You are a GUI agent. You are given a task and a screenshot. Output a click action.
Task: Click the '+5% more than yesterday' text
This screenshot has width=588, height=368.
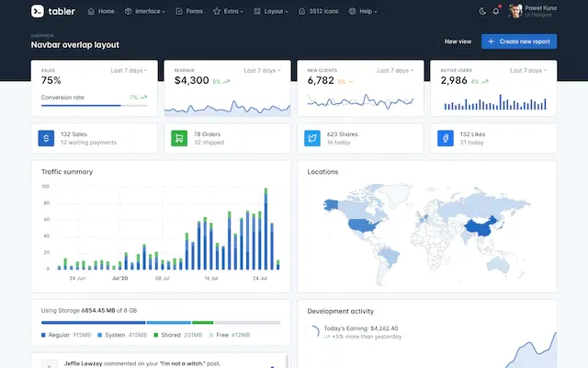[367, 337]
